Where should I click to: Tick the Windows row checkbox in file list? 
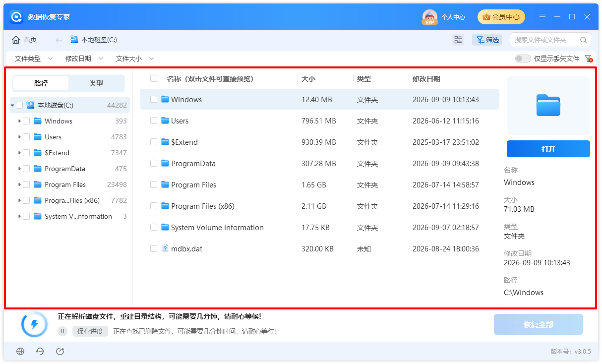point(154,99)
